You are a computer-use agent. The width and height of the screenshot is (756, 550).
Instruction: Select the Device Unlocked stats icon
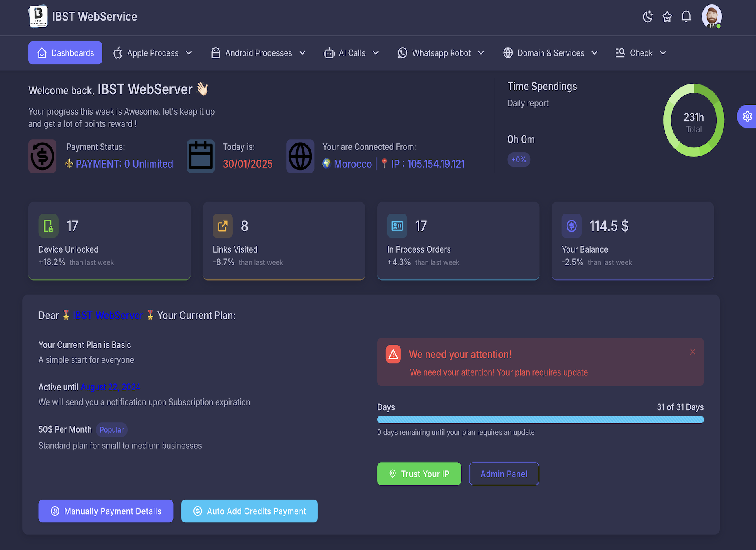pos(48,226)
